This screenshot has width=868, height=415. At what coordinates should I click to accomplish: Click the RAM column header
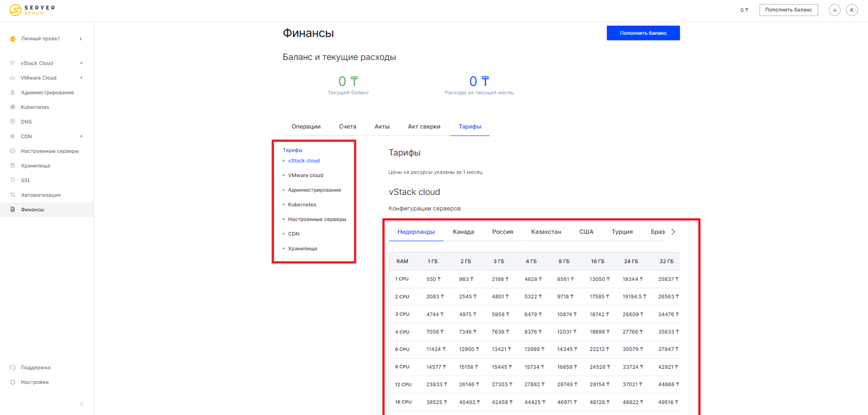point(402,261)
